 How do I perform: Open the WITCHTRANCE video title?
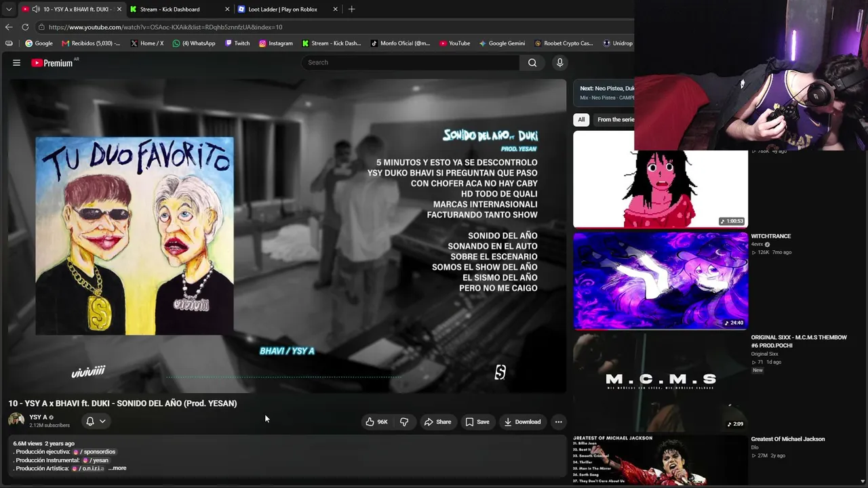point(771,237)
